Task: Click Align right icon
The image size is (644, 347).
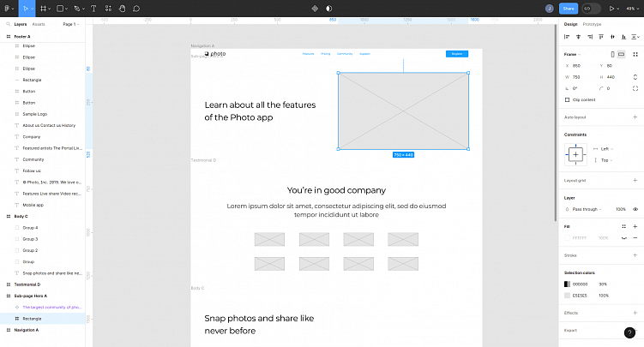Action: tap(590, 37)
